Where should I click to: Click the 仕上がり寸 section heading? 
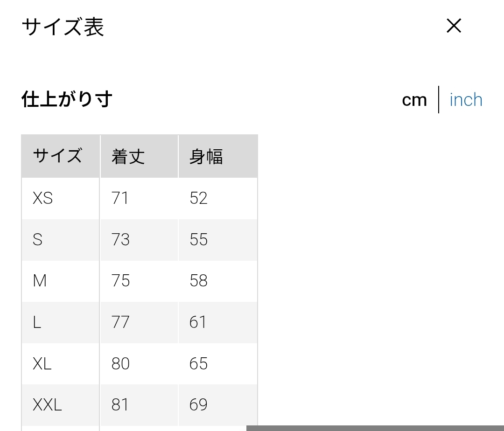click(x=67, y=99)
